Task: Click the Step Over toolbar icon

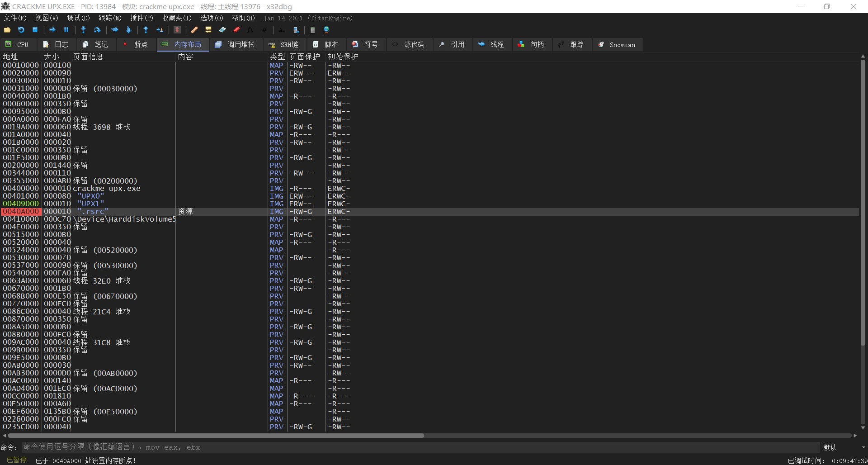Action: [x=97, y=30]
